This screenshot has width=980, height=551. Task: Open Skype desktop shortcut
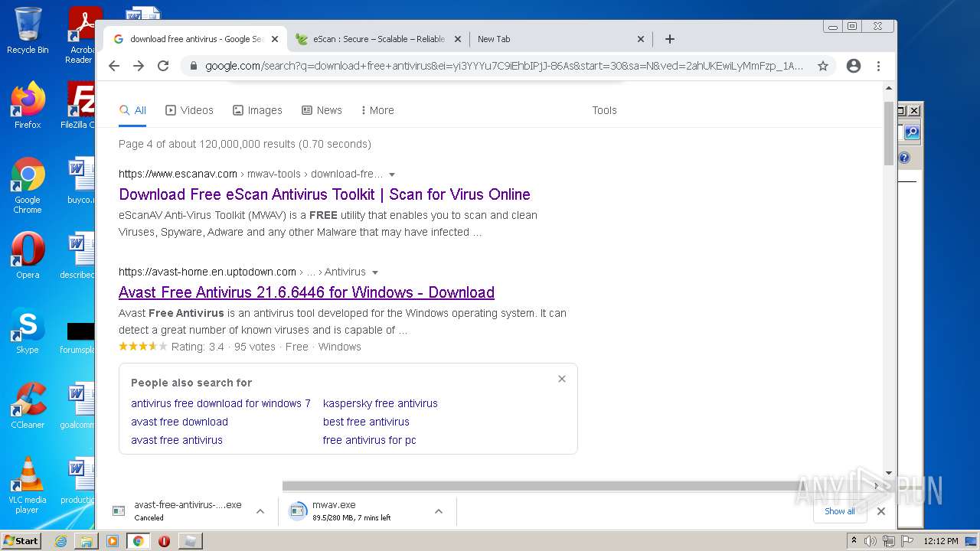pyautogui.click(x=28, y=331)
